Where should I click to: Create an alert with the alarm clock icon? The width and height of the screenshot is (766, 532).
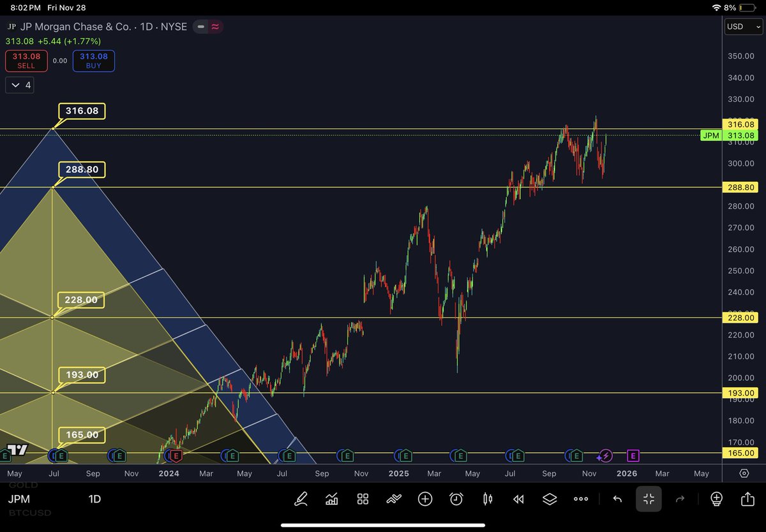coord(456,499)
